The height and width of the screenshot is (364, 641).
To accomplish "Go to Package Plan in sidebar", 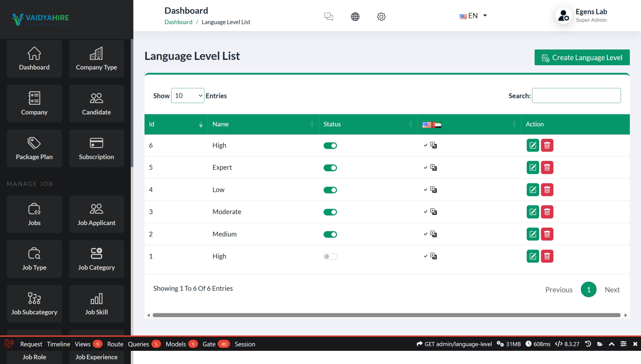I will coord(34,149).
